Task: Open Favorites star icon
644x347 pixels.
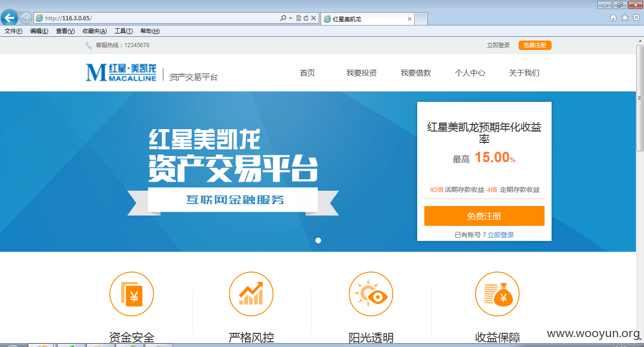Action: coord(625,18)
